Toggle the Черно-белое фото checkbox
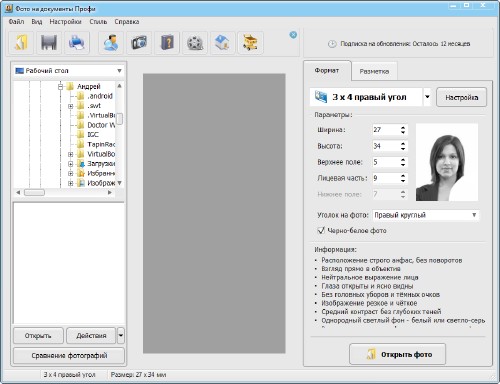 321,230
